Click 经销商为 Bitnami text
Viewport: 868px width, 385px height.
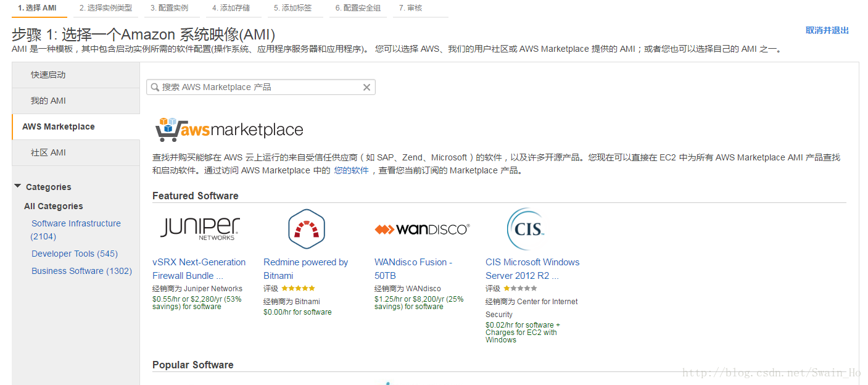pyautogui.click(x=292, y=302)
